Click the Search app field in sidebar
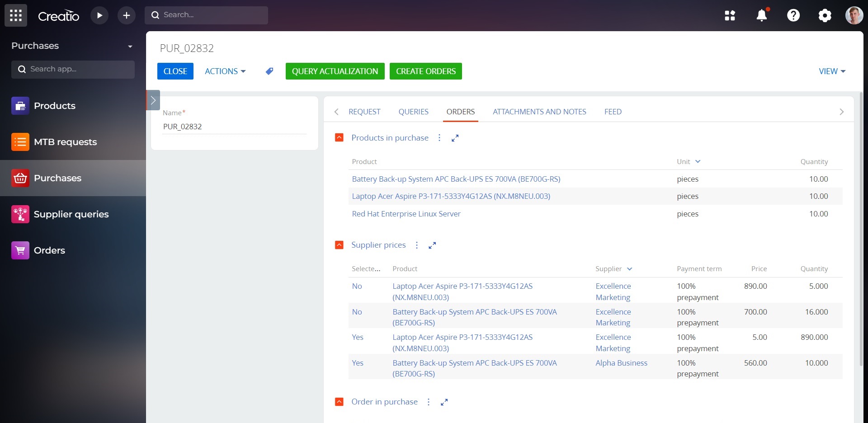The image size is (868, 423). click(73, 69)
